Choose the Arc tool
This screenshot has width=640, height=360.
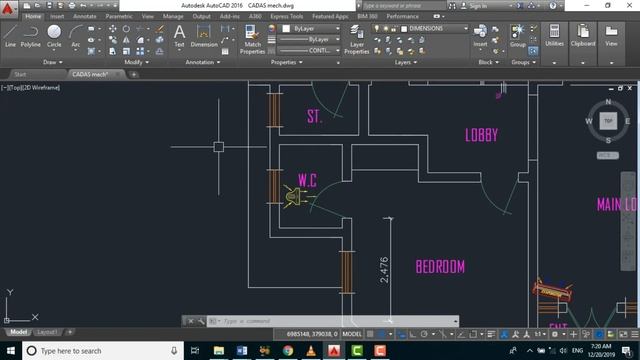tap(76, 36)
